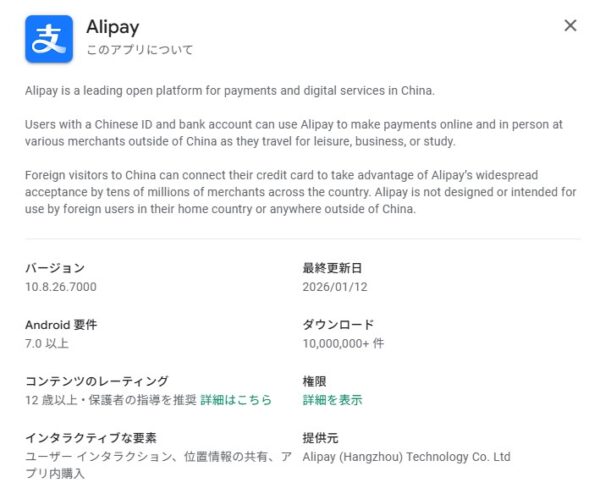Click the インタラクティブな要素 label
The image size is (600, 488).
point(90,438)
